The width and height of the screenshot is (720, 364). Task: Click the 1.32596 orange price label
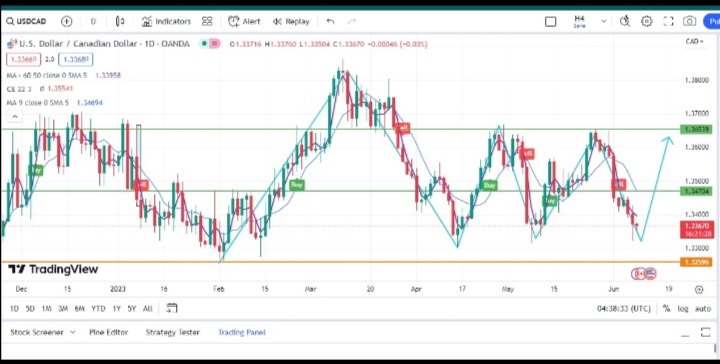pos(697,262)
